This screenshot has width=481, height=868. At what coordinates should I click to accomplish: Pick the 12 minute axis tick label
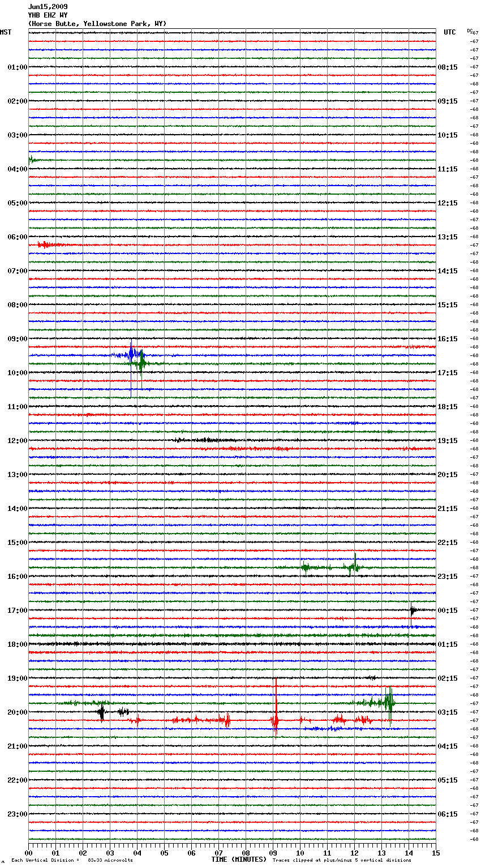click(354, 853)
